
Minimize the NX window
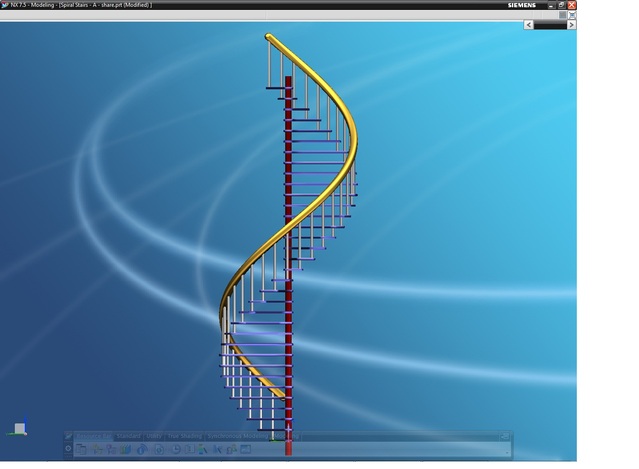551,5
